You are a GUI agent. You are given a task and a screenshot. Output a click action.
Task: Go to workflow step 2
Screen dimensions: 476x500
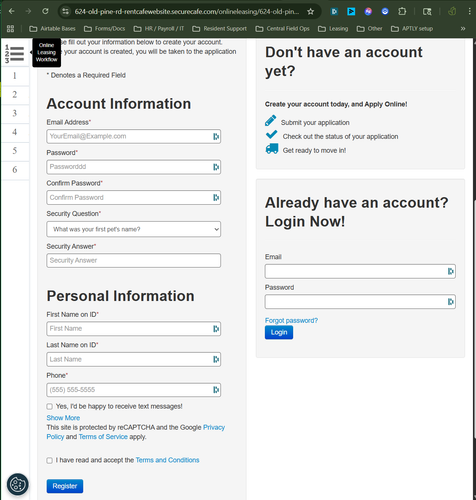pyautogui.click(x=15, y=95)
